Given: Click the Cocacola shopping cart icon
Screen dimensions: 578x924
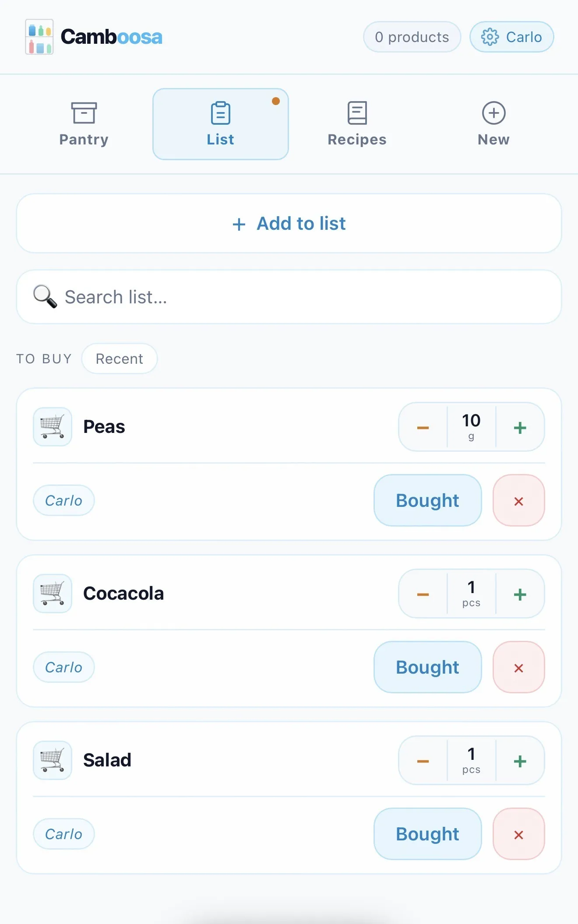Looking at the screenshot, I should point(53,594).
